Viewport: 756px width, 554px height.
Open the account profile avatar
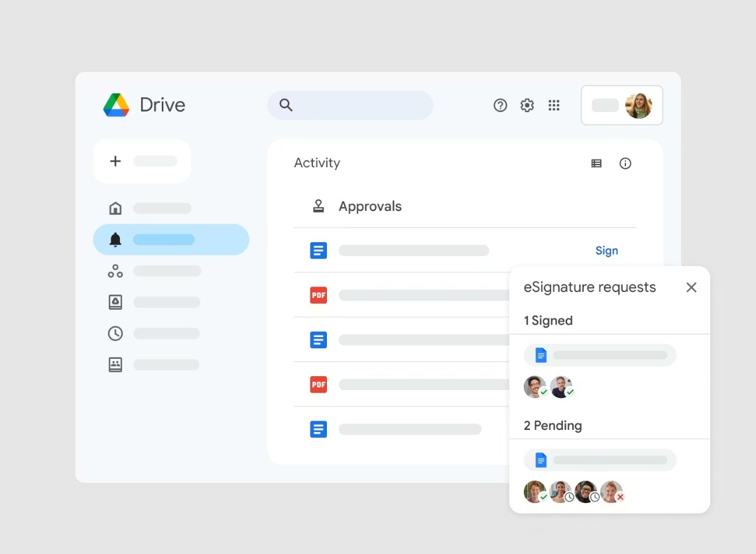point(638,105)
